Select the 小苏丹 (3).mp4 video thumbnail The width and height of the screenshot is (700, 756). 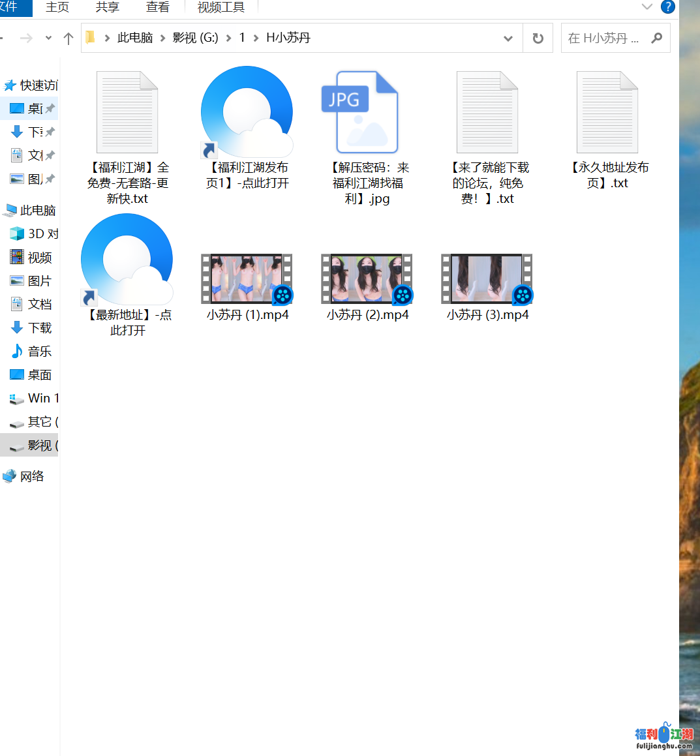[487, 279]
